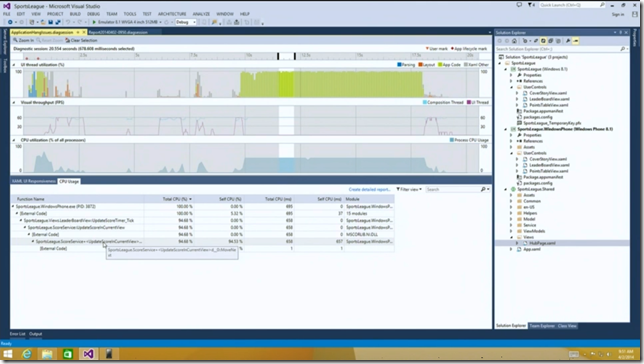
Task: Open the Error List panel tab
Action: pyautogui.click(x=18, y=334)
